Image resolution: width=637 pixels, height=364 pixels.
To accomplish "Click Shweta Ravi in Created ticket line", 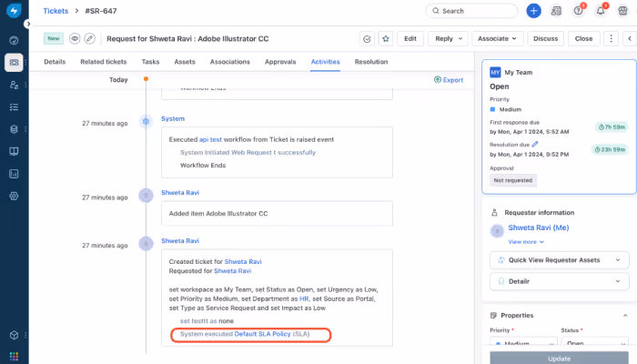I will (243, 262).
